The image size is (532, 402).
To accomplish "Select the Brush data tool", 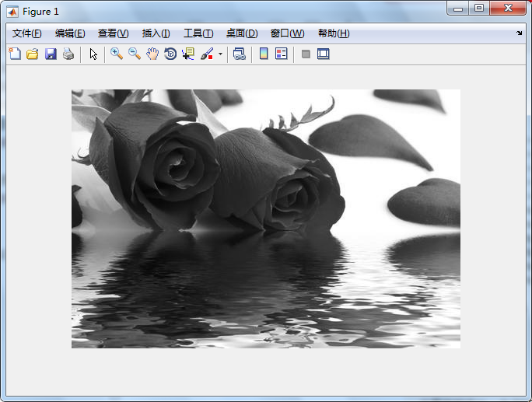I will pyautogui.click(x=207, y=54).
